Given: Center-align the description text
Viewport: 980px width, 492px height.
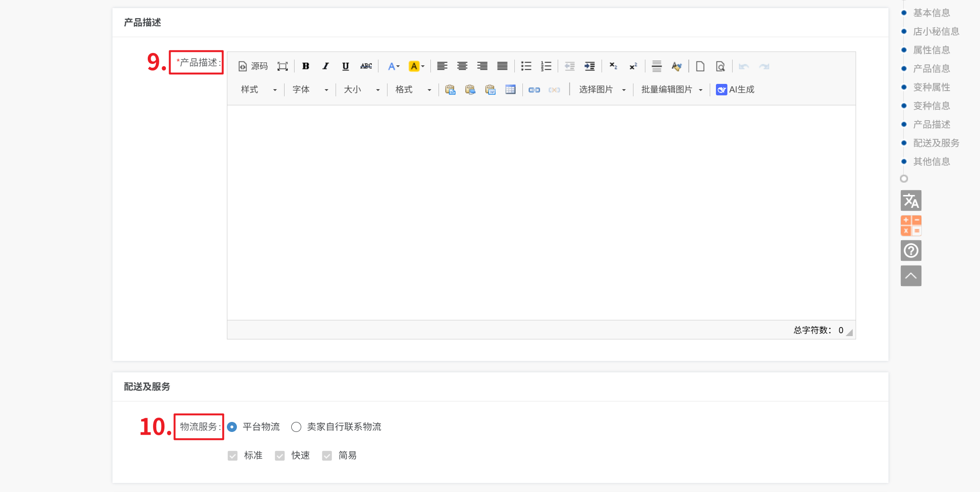Looking at the screenshot, I should 462,66.
